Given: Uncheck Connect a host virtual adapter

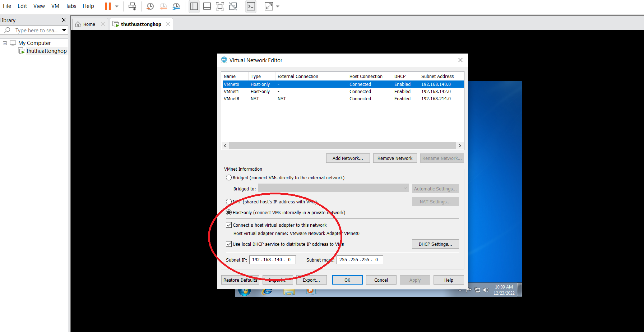Looking at the screenshot, I should tap(229, 225).
